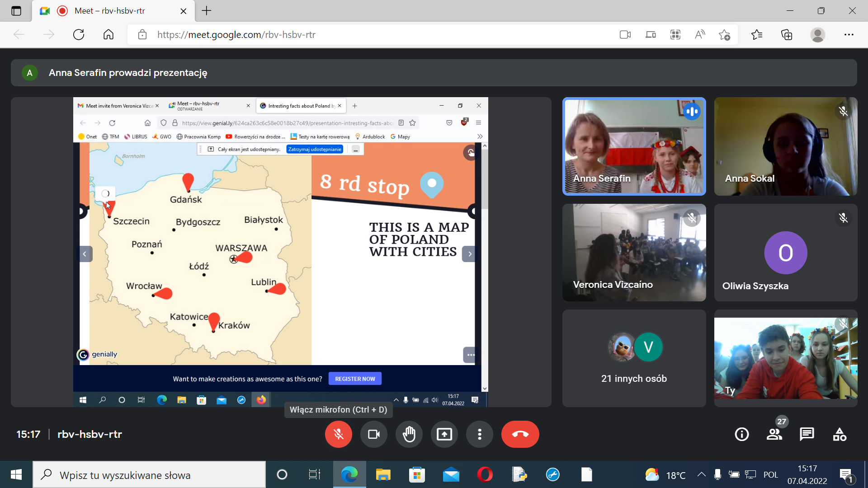The height and width of the screenshot is (488, 868).
Task: Open the activities shapes icon
Action: coord(840,434)
